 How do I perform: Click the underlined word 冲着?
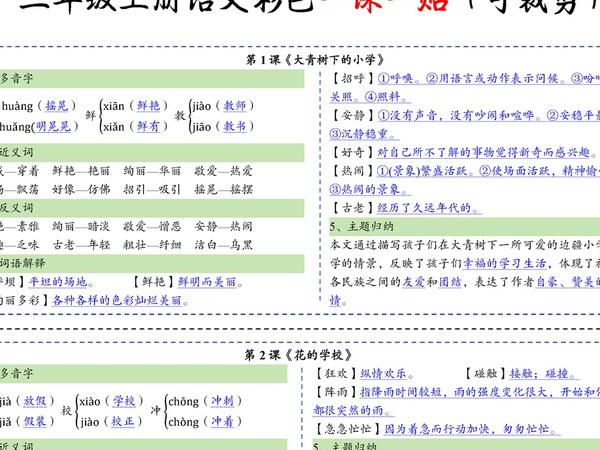(x=222, y=422)
